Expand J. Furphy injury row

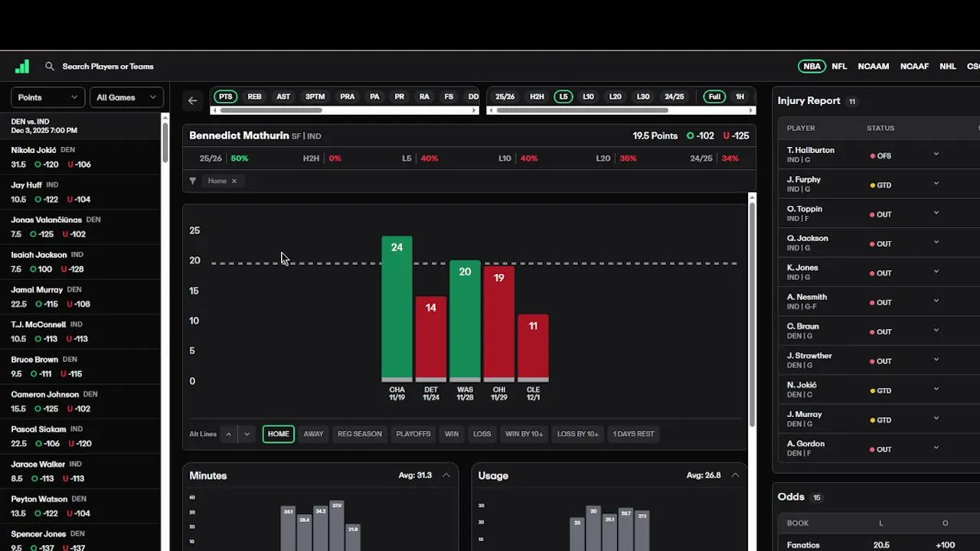(936, 184)
